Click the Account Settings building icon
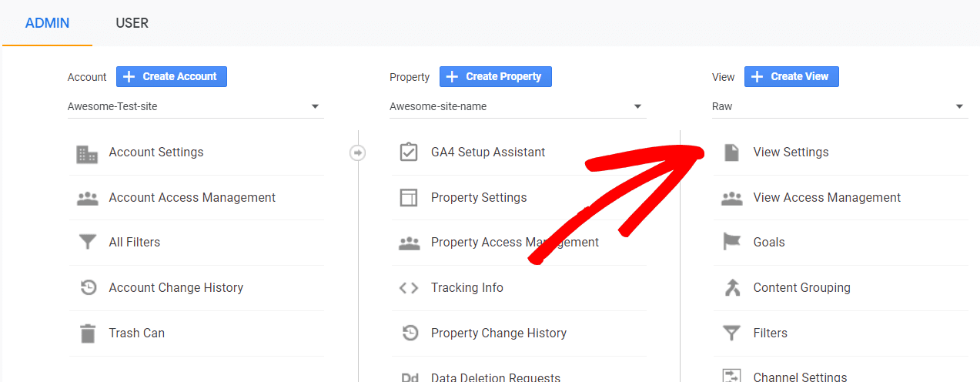Screen dimensions: 980x382 coord(88,153)
